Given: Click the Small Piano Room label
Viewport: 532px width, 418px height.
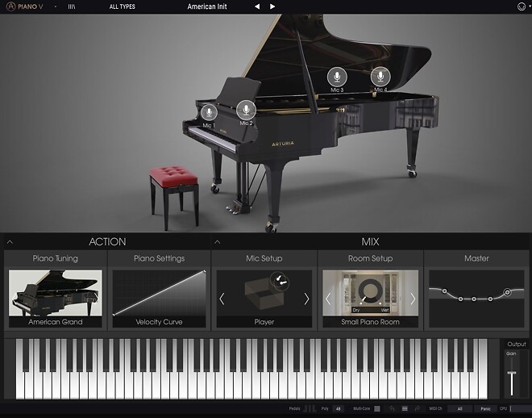Looking at the screenshot, I should 370,322.
